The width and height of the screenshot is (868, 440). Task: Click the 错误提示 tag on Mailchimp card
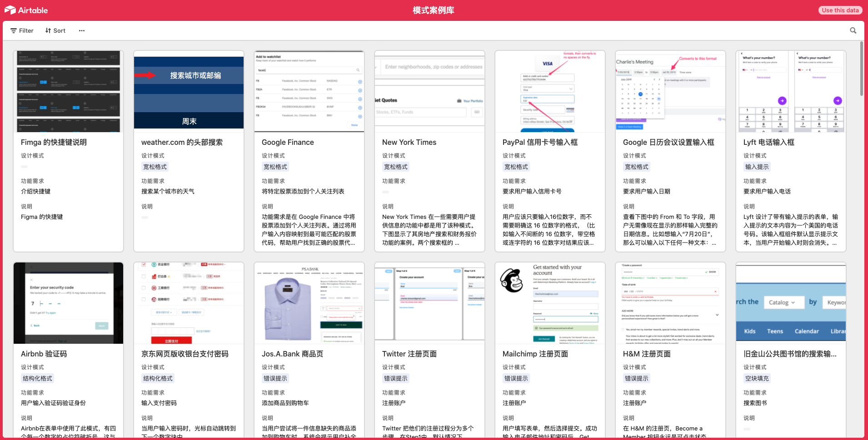pyautogui.click(x=516, y=378)
